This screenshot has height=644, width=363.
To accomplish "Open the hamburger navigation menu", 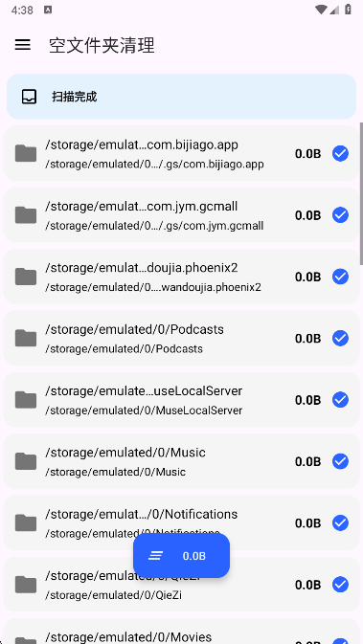I will pos(23,45).
